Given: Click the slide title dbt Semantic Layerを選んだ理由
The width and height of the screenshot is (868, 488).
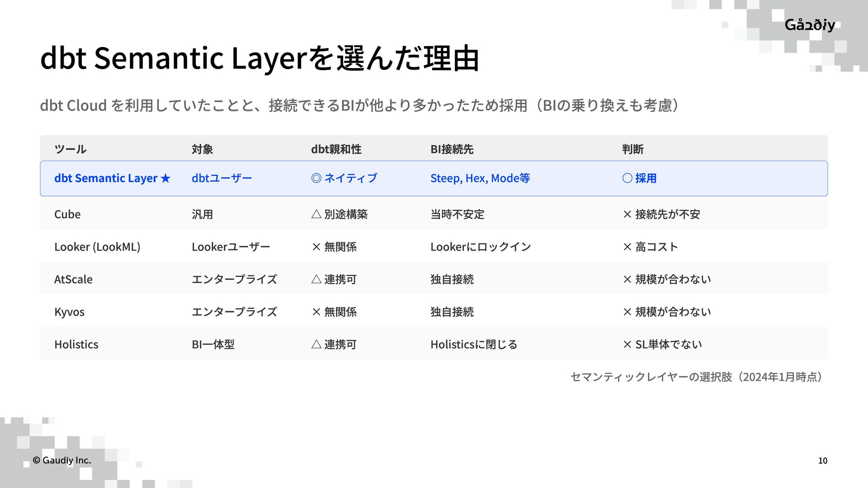Looking at the screenshot, I should click(259, 59).
